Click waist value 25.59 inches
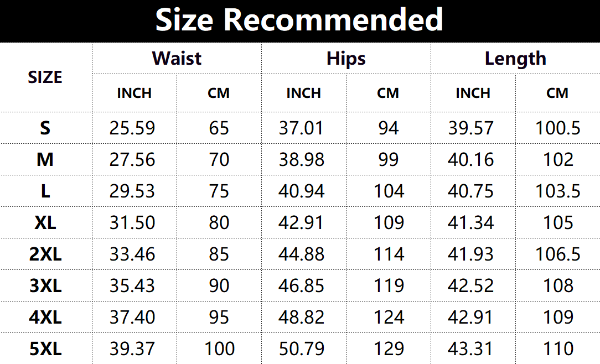Screen dimensions: 600x364 tap(132, 128)
